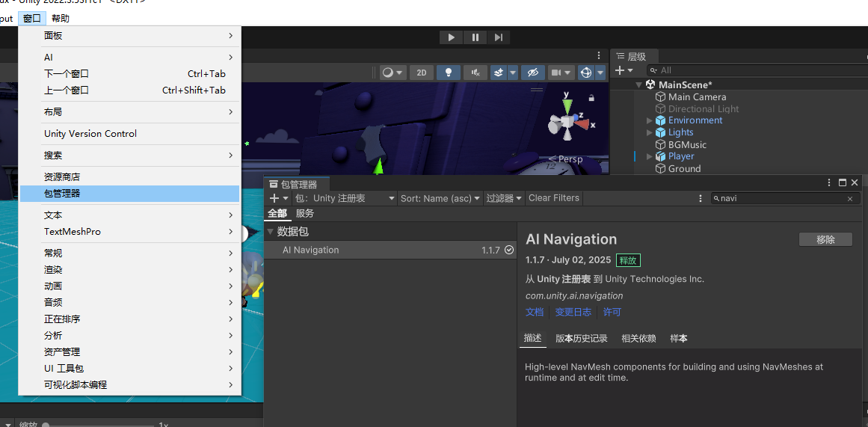Switch to 服务 tab in Package Manager

[305, 213]
